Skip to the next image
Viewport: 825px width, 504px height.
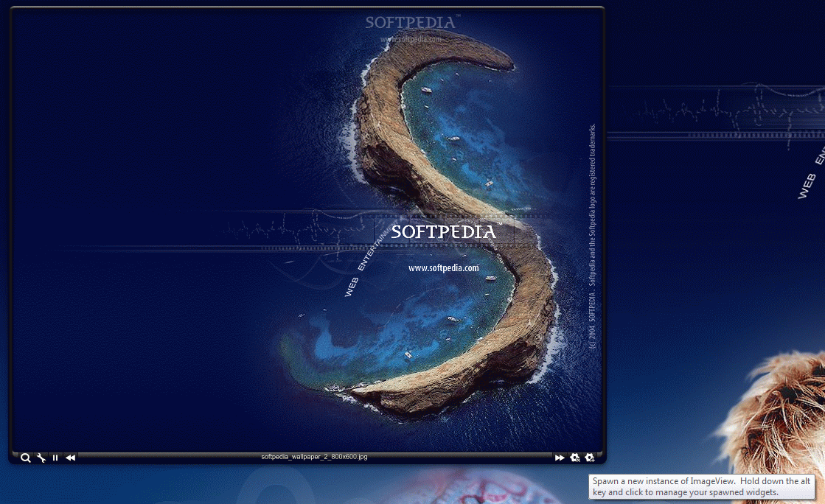560,458
